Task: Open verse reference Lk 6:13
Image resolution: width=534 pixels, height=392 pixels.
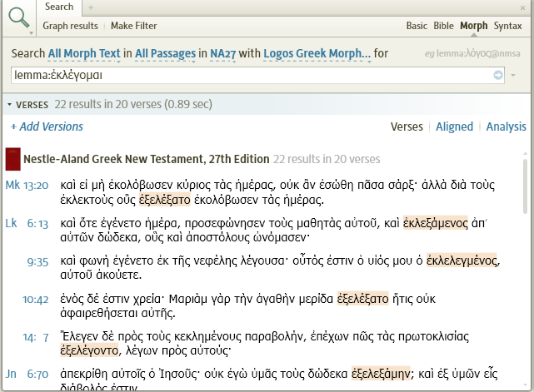Action: point(27,224)
